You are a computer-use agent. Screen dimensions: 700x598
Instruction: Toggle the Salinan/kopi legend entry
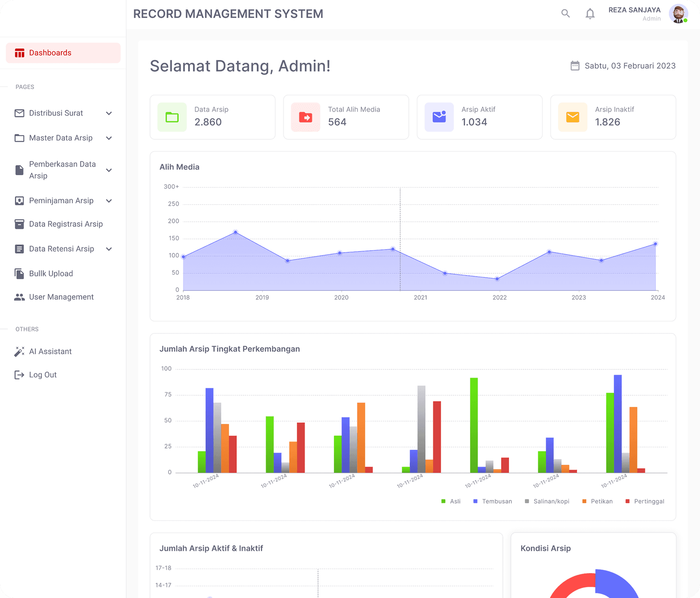click(x=547, y=501)
